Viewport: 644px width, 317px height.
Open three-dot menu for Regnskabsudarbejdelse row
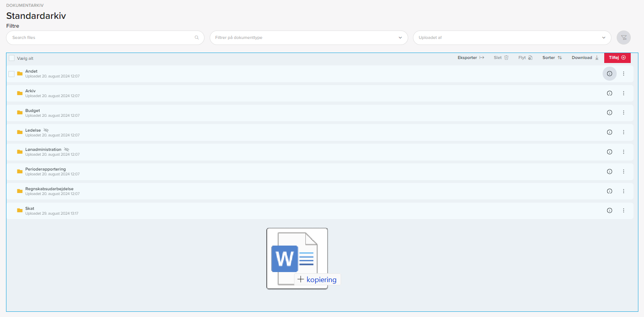pos(624,191)
